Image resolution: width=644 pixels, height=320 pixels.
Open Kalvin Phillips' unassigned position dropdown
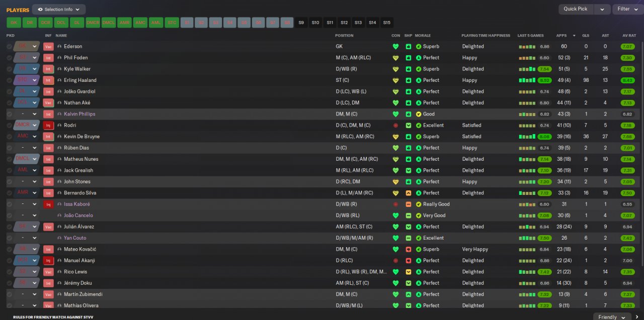26,114
